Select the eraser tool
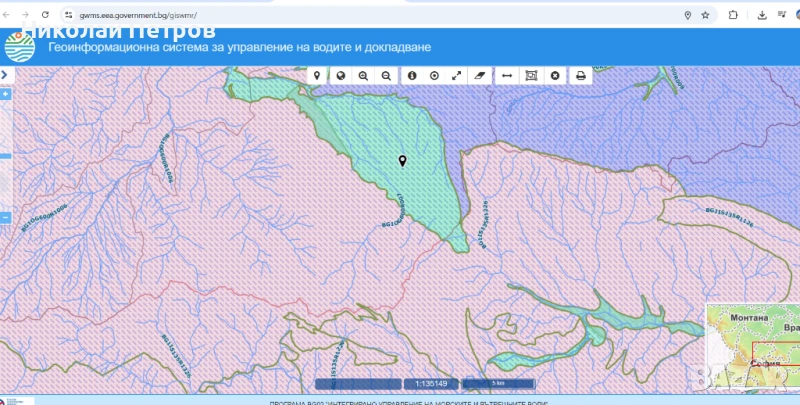 pos(480,75)
